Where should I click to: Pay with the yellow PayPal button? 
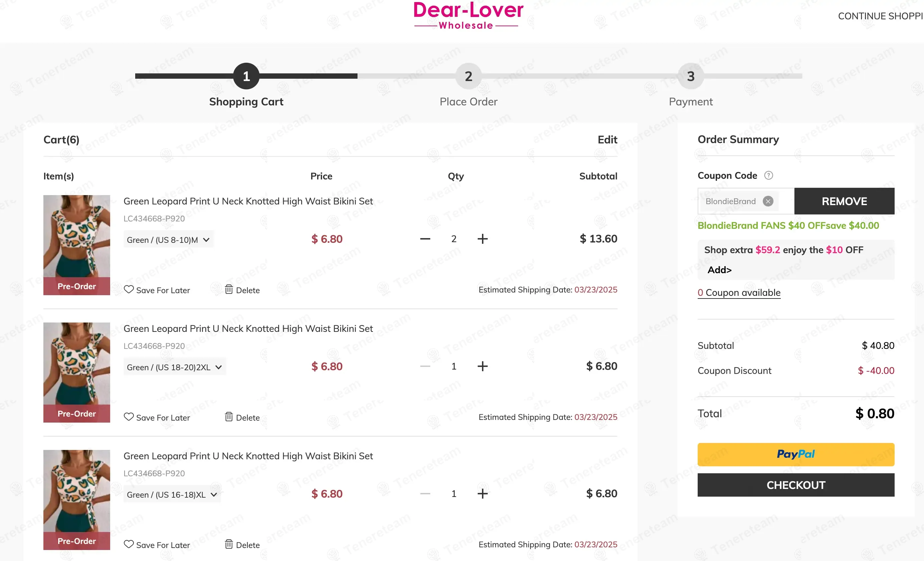(795, 454)
